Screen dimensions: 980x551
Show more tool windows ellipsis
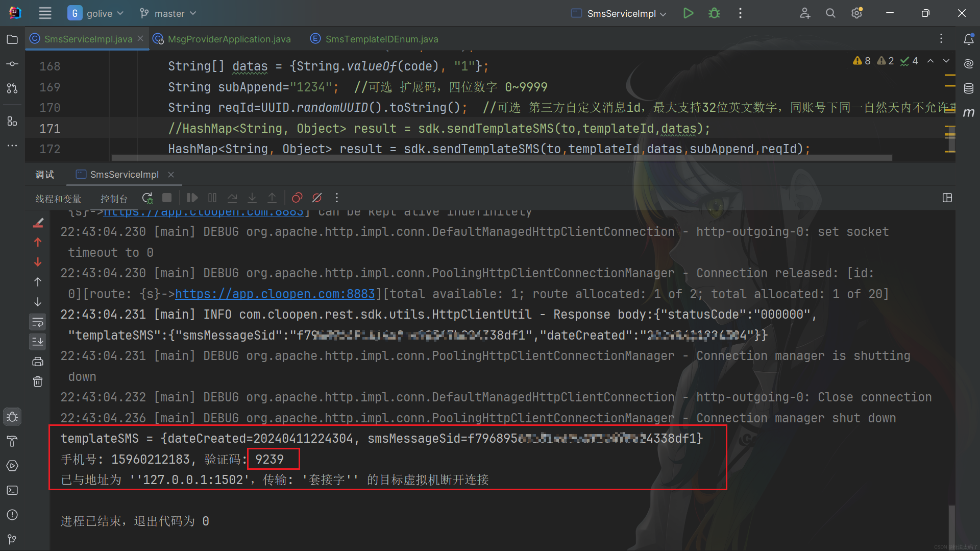tap(12, 146)
